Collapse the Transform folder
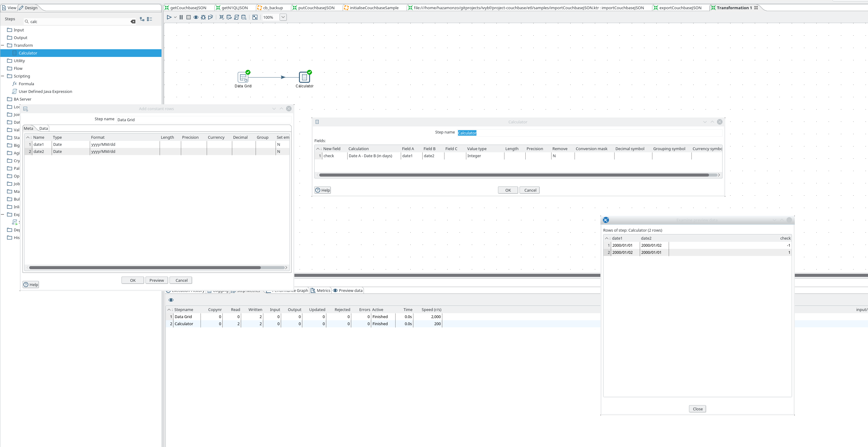 coord(3,46)
